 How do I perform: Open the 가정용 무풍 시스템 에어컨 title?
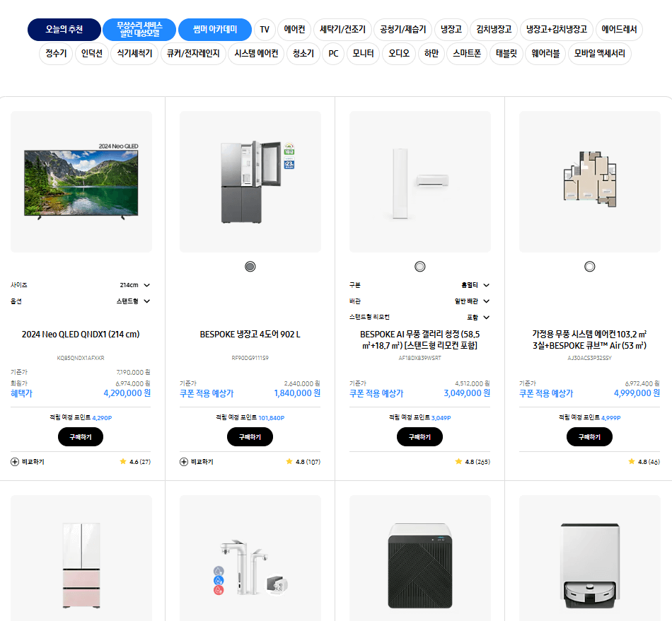pos(589,340)
